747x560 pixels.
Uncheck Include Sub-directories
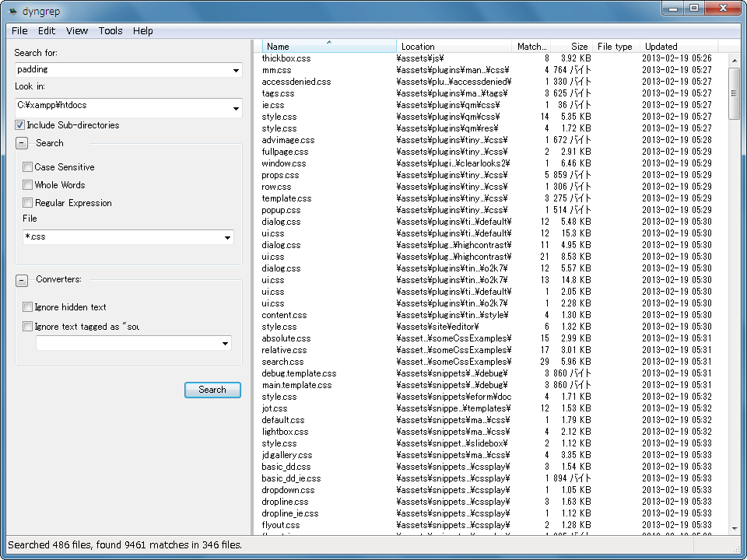tap(20, 125)
